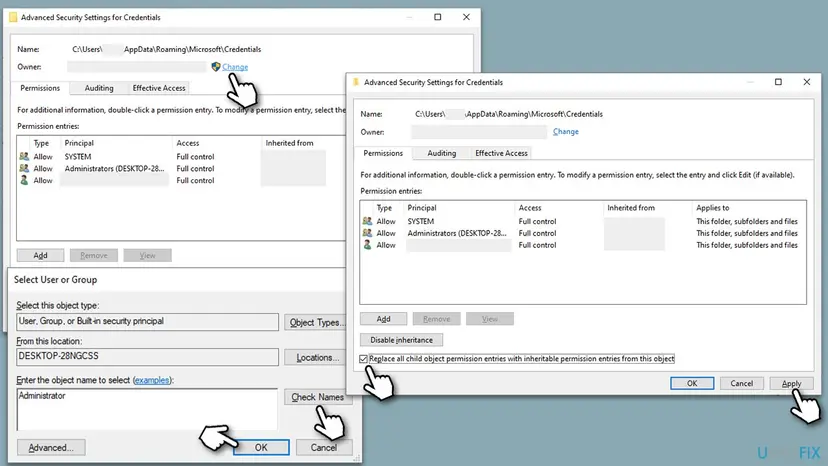Select the SYSTEM group icon in right window
The width and height of the screenshot is (828, 466).
tap(367, 221)
